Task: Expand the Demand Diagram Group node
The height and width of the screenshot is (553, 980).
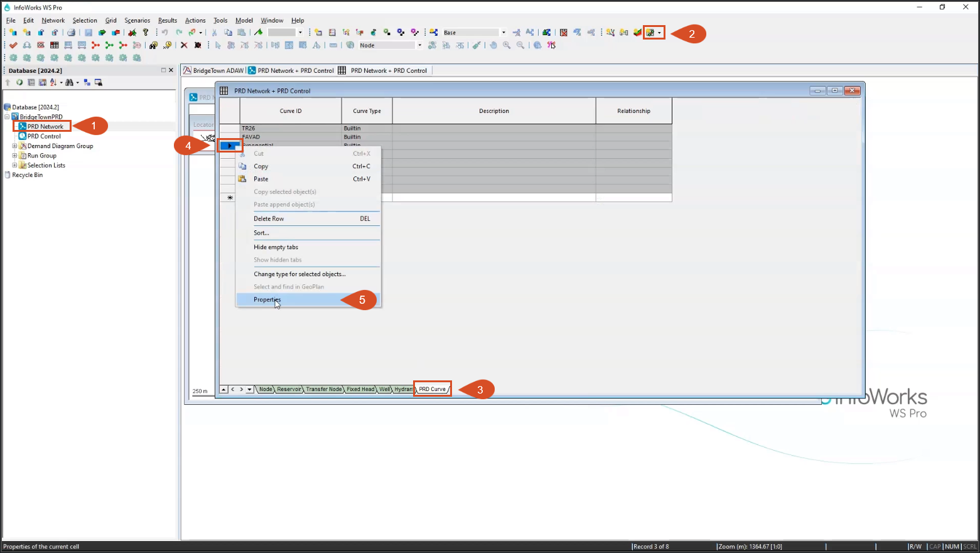Action: click(x=14, y=146)
